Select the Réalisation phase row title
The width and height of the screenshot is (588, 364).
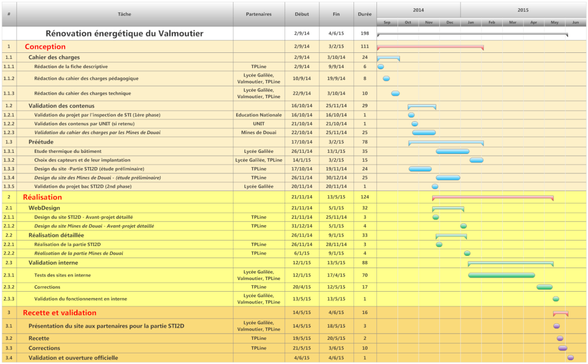(42, 197)
